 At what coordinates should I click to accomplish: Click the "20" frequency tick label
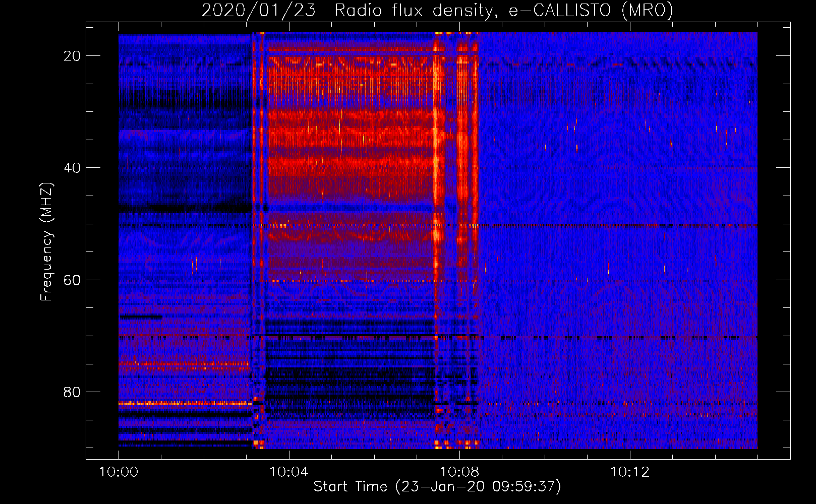click(72, 56)
